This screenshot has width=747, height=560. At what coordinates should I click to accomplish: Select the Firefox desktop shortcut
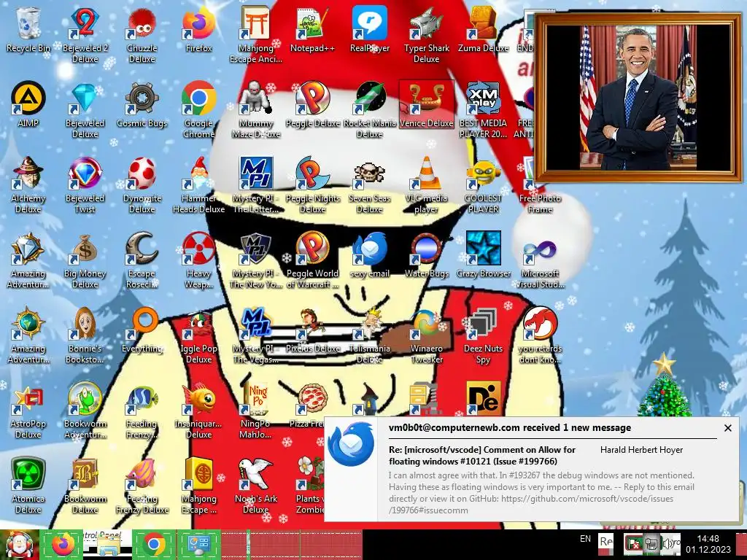click(x=198, y=29)
